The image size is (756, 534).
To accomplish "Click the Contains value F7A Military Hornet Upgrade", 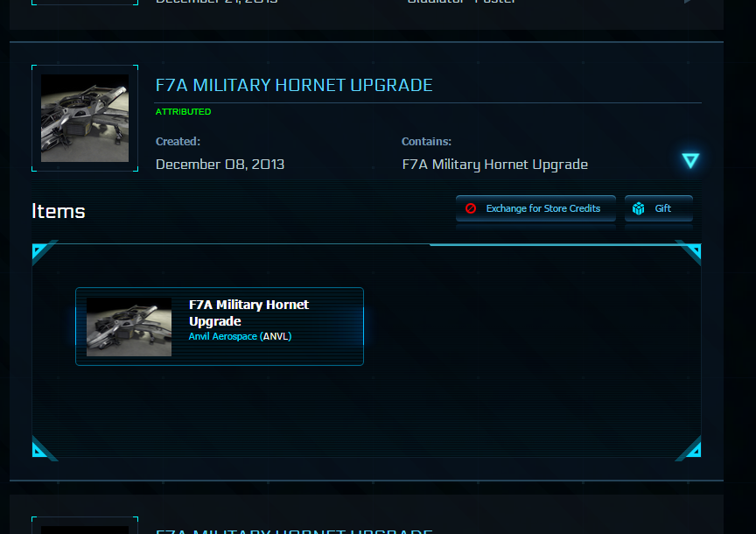I will click(494, 164).
